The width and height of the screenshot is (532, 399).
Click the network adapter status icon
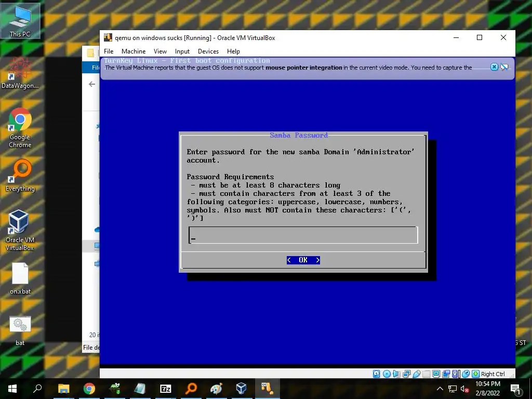point(406,374)
